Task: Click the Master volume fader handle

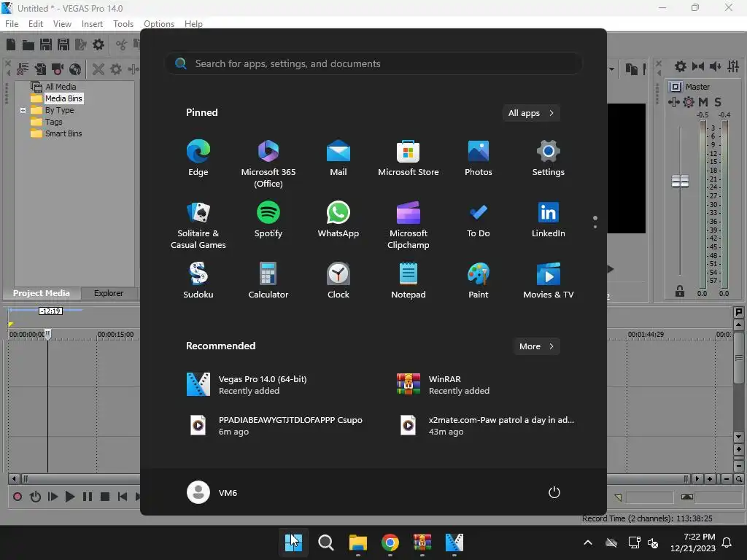Action: 680,181
